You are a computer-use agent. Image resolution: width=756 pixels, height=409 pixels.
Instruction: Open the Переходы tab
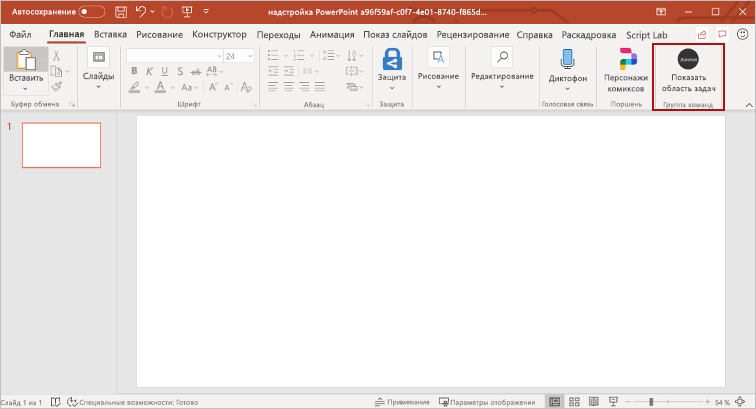pyautogui.click(x=279, y=35)
